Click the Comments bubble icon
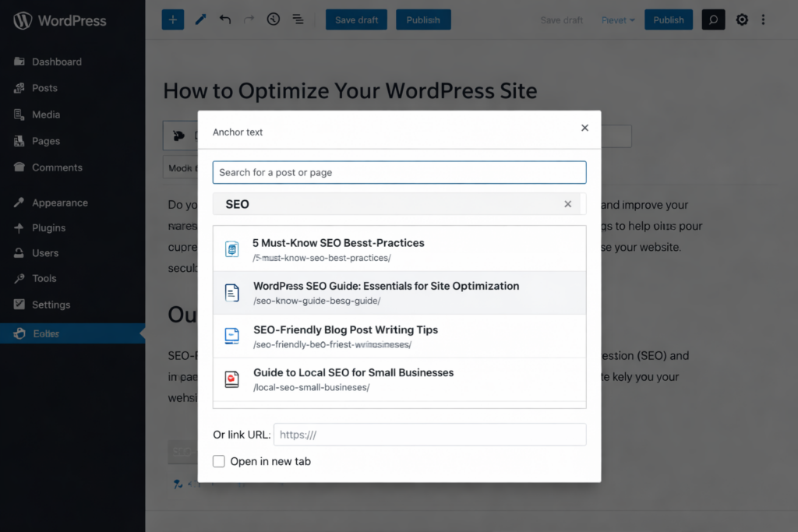This screenshot has width=798, height=532. pyautogui.click(x=19, y=167)
